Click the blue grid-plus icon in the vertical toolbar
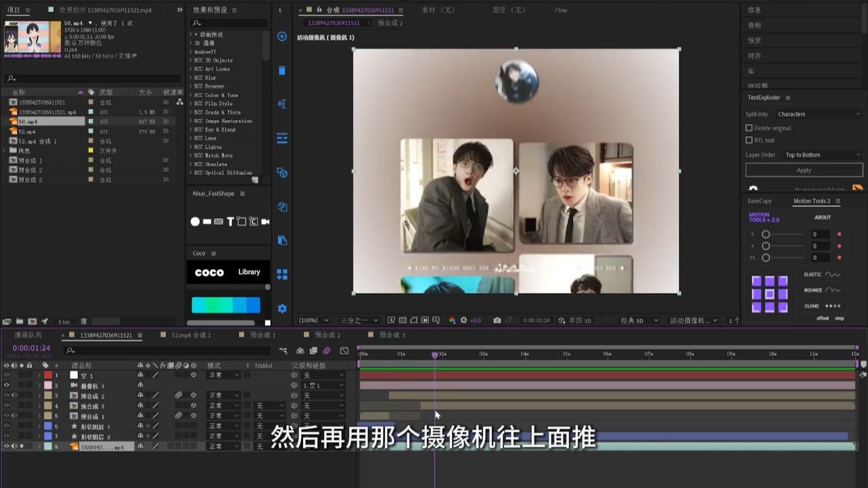The height and width of the screenshot is (488, 868). [x=282, y=274]
